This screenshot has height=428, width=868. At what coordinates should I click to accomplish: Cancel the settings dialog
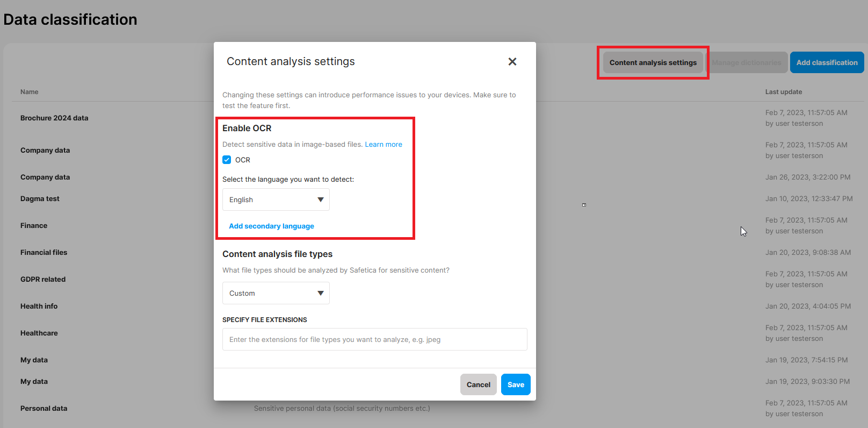click(x=478, y=384)
